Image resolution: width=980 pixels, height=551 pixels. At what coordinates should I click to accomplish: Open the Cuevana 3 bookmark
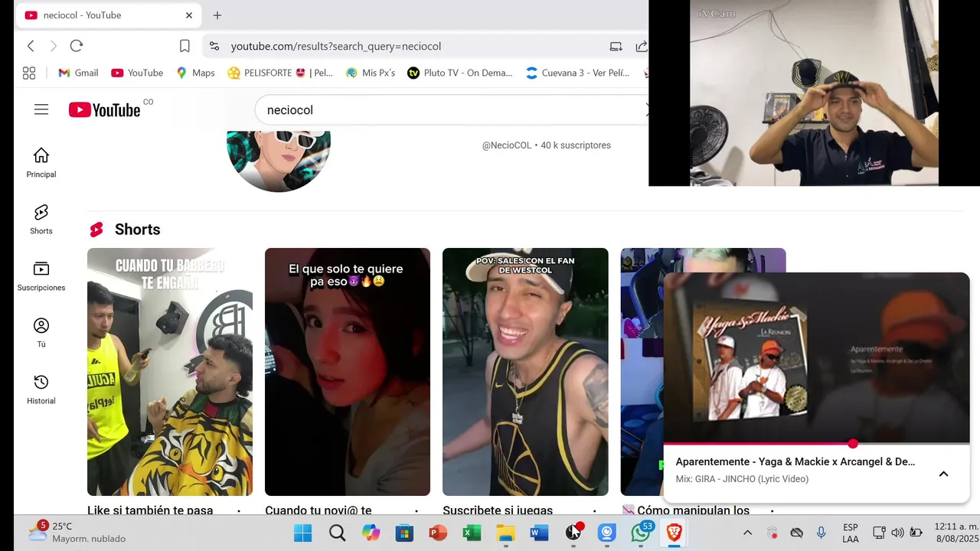click(578, 73)
